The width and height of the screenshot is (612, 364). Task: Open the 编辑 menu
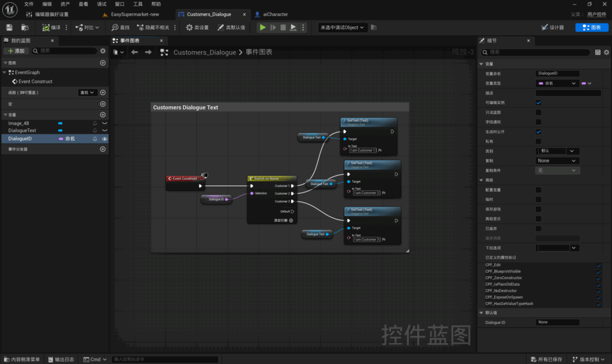[47, 4]
